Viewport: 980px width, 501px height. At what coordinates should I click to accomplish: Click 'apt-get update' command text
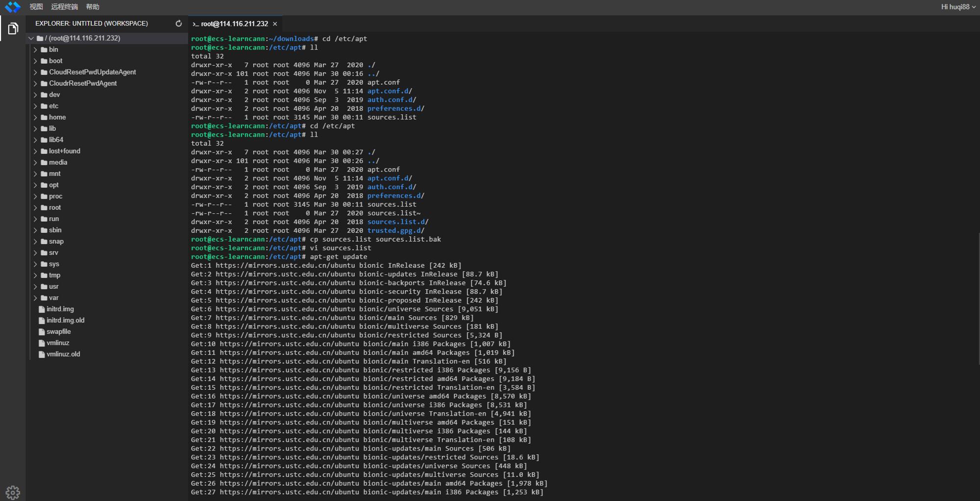pos(339,257)
